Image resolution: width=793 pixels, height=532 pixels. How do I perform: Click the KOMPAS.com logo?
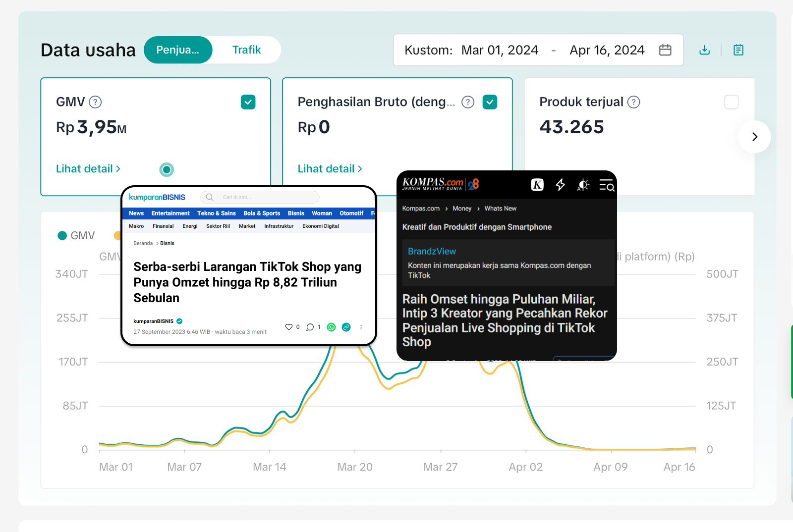(x=440, y=184)
